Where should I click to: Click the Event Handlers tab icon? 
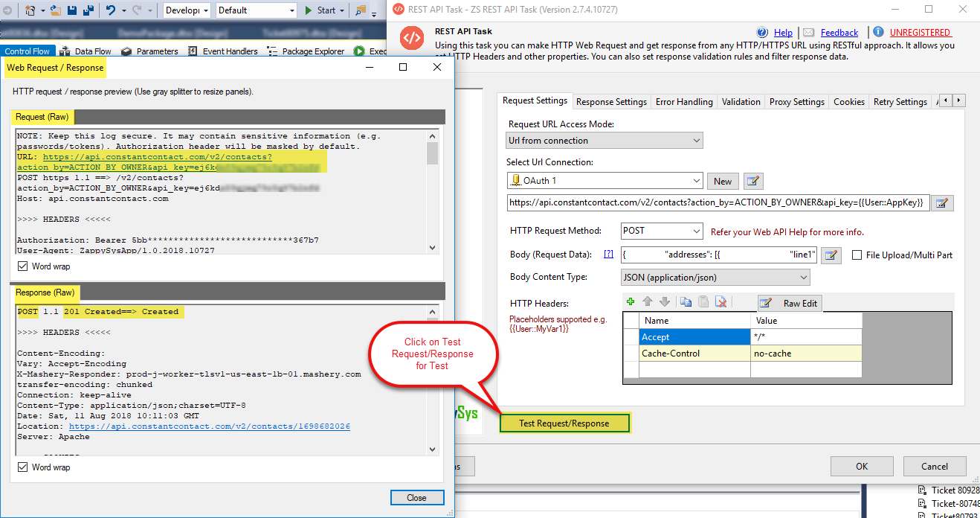point(193,51)
